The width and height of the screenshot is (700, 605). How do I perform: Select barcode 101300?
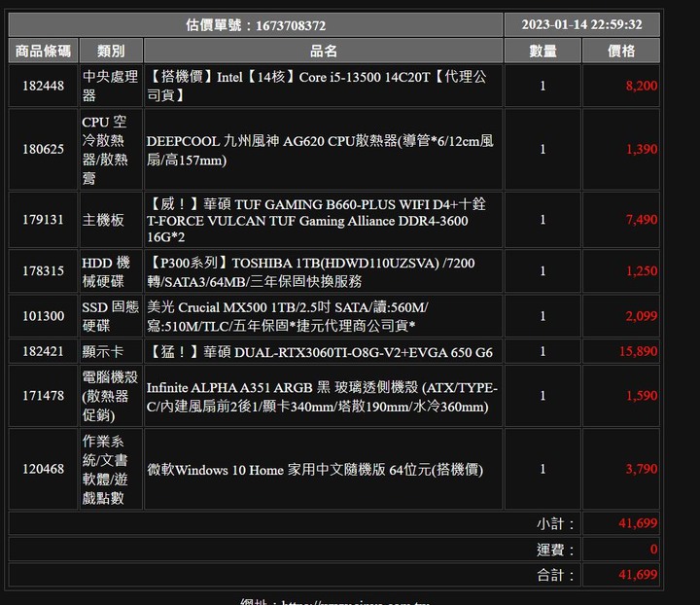(44, 316)
